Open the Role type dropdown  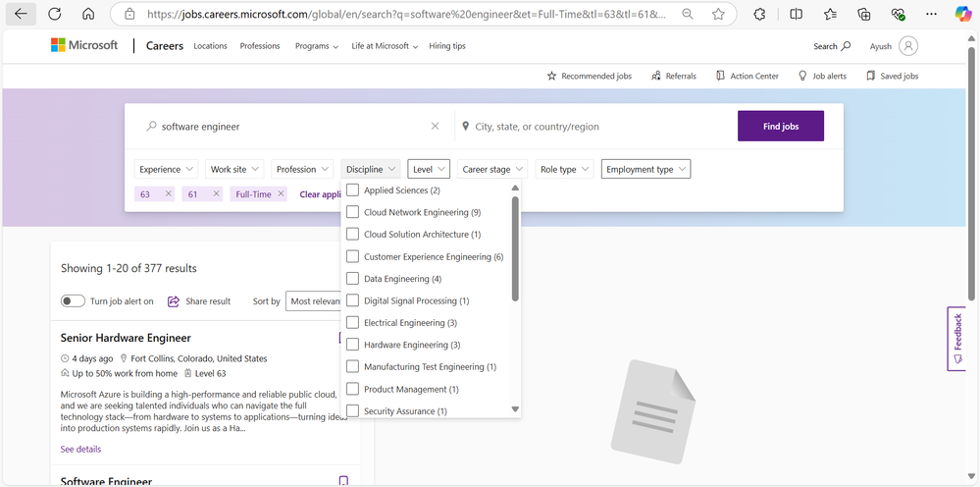click(564, 170)
